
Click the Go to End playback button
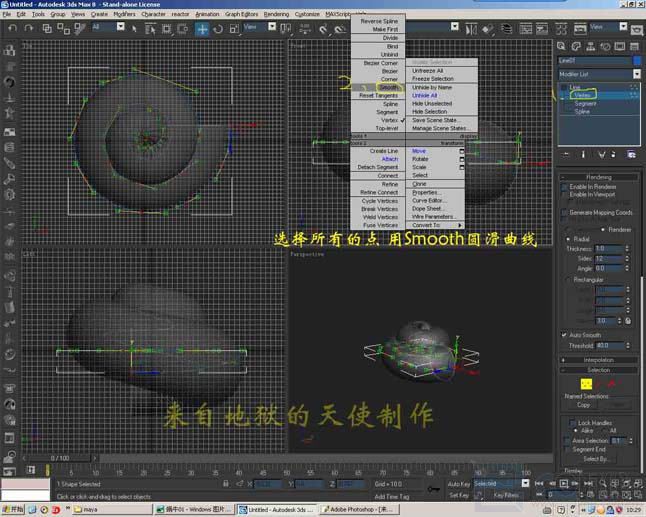click(x=589, y=483)
